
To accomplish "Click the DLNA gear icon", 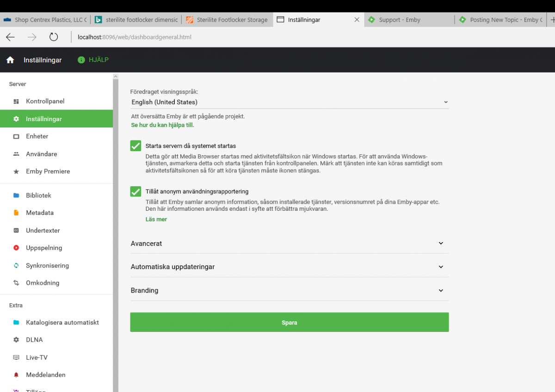I will [x=16, y=340].
